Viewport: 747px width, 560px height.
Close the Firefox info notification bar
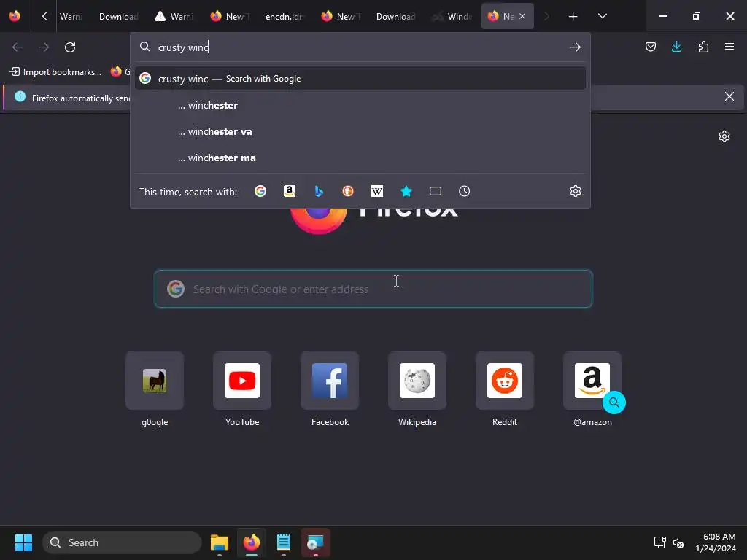coord(729,97)
